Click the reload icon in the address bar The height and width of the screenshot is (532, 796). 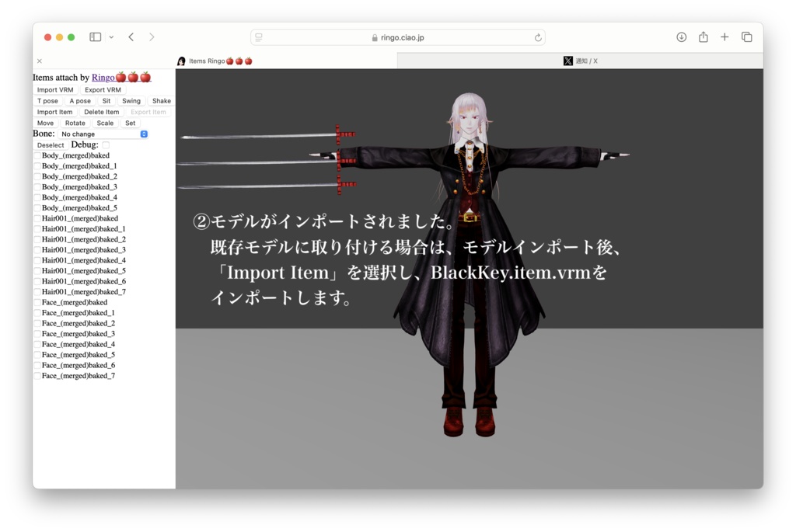537,37
